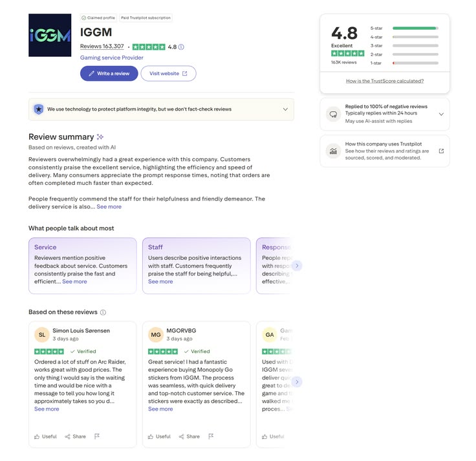Click the IGGM company logo
The image size is (476, 461).
point(50,35)
